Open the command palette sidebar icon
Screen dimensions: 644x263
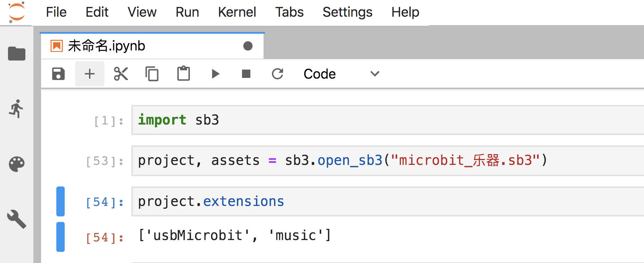[x=17, y=164]
